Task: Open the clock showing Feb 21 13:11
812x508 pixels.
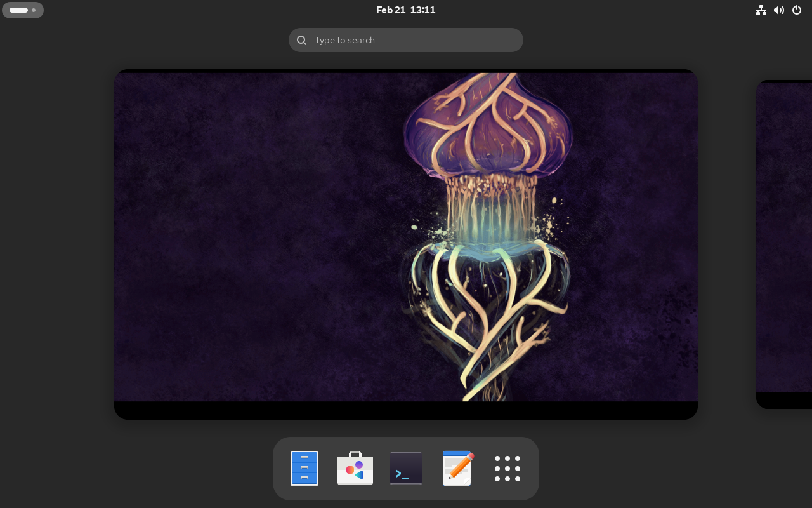Action: [406, 10]
